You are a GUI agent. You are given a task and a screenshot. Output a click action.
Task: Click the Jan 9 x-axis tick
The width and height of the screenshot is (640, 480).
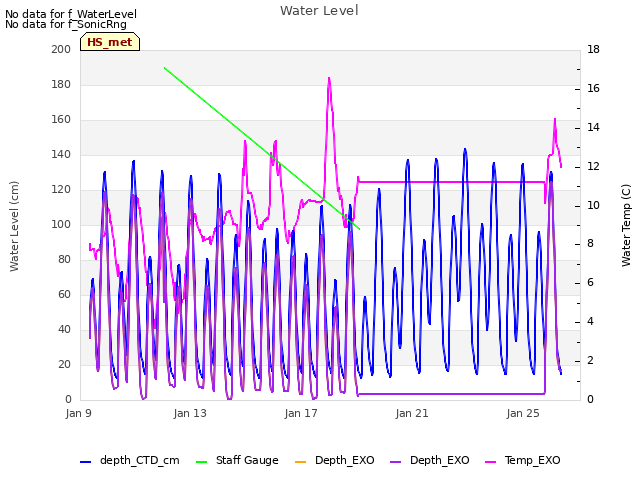(78, 413)
